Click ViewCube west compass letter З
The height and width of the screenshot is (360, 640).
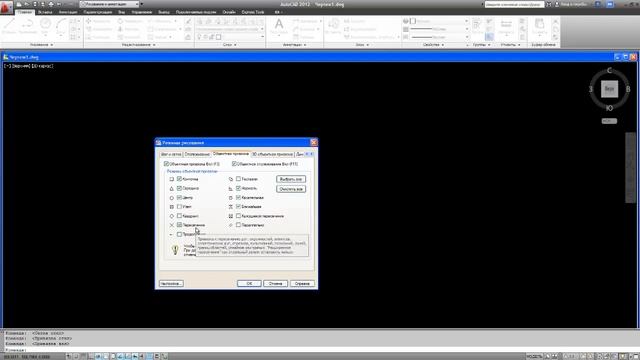(x=591, y=89)
